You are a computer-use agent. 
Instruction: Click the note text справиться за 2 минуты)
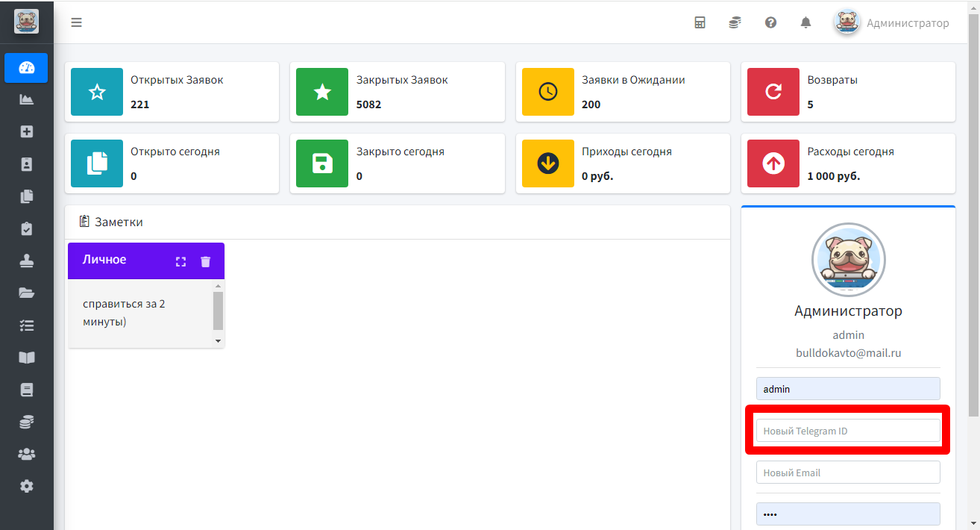pos(124,313)
